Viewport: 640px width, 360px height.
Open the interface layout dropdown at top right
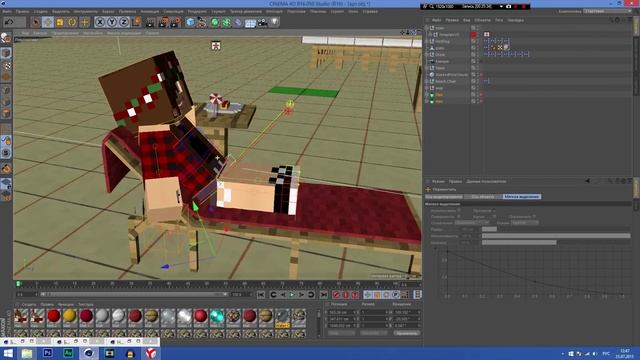(606, 11)
